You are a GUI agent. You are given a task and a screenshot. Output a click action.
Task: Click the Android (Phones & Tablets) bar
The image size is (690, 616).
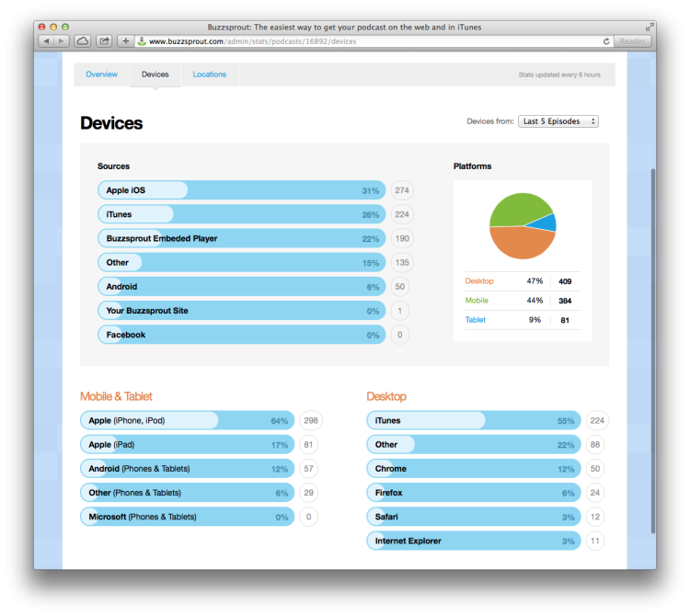(188, 469)
